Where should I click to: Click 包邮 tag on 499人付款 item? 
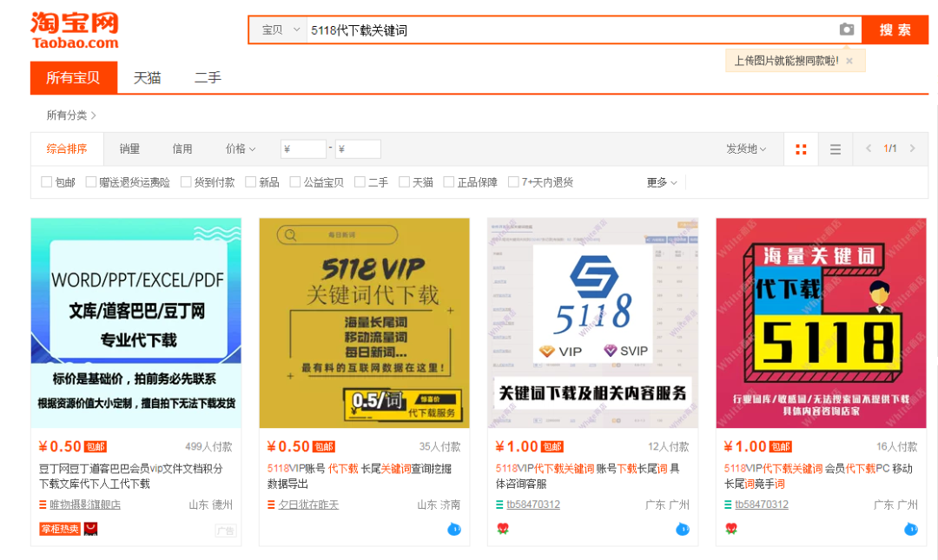[x=96, y=447]
